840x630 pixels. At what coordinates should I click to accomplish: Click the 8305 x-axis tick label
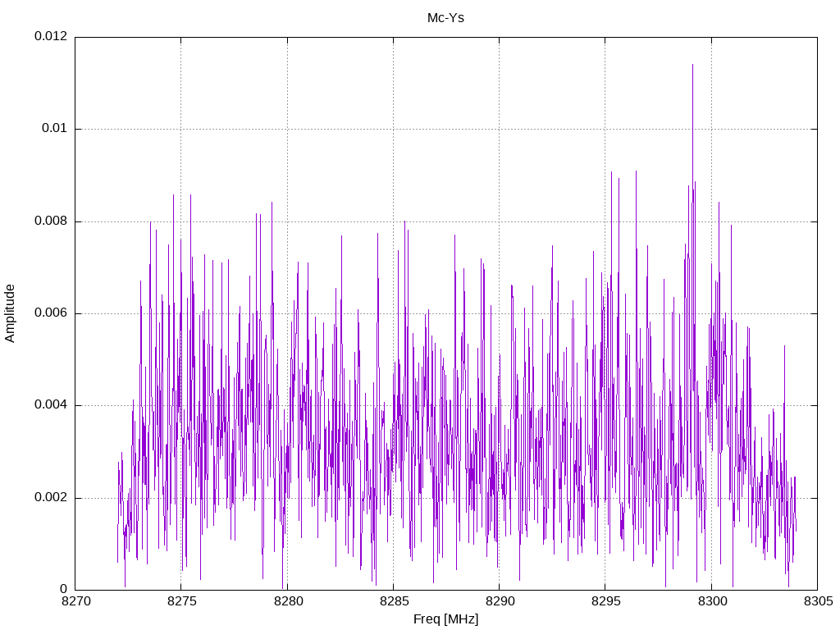pyautogui.click(x=818, y=601)
